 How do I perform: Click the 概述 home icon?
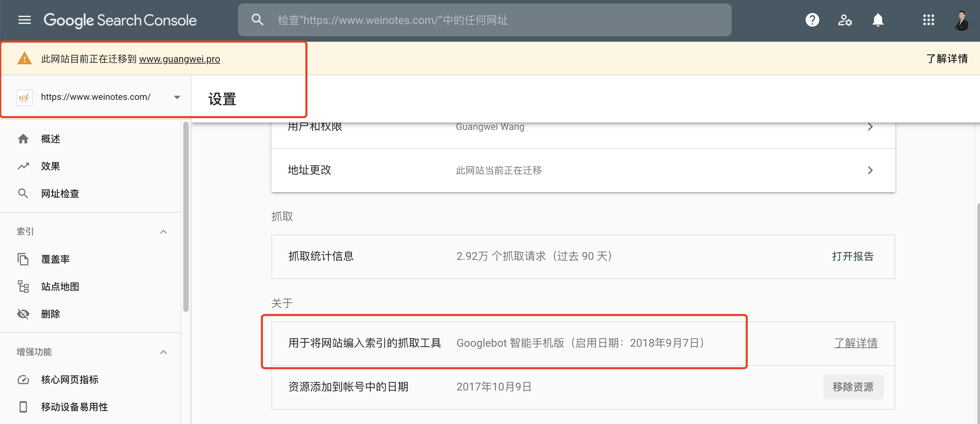(23, 139)
